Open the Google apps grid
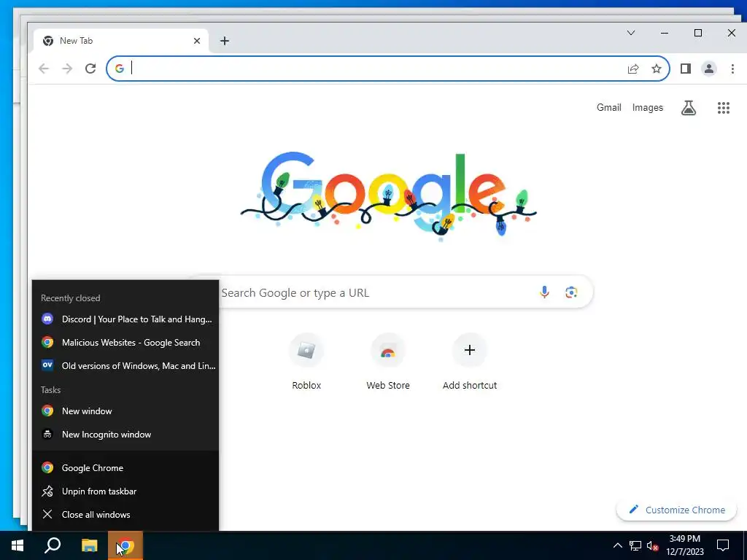This screenshot has height=560, width=747. pyautogui.click(x=724, y=108)
